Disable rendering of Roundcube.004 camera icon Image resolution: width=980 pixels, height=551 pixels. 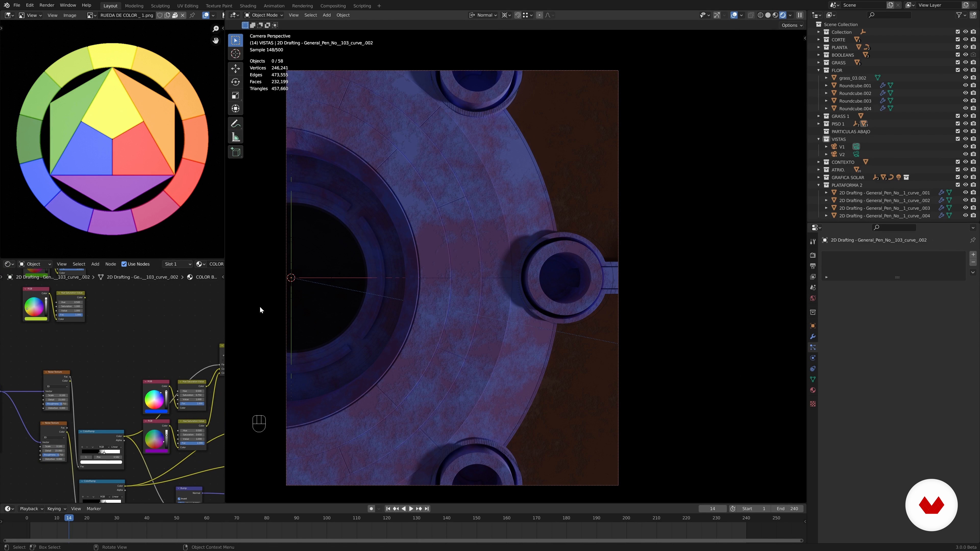(x=973, y=108)
